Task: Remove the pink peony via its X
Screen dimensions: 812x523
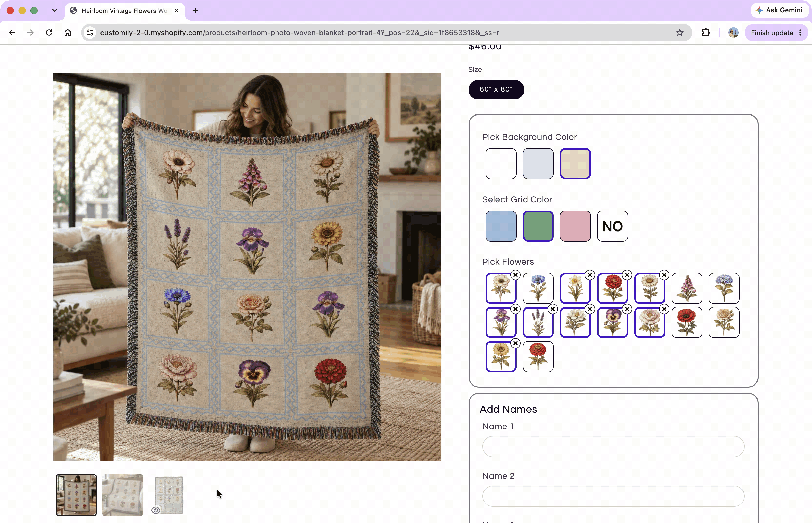Action: tap(664, 309)
